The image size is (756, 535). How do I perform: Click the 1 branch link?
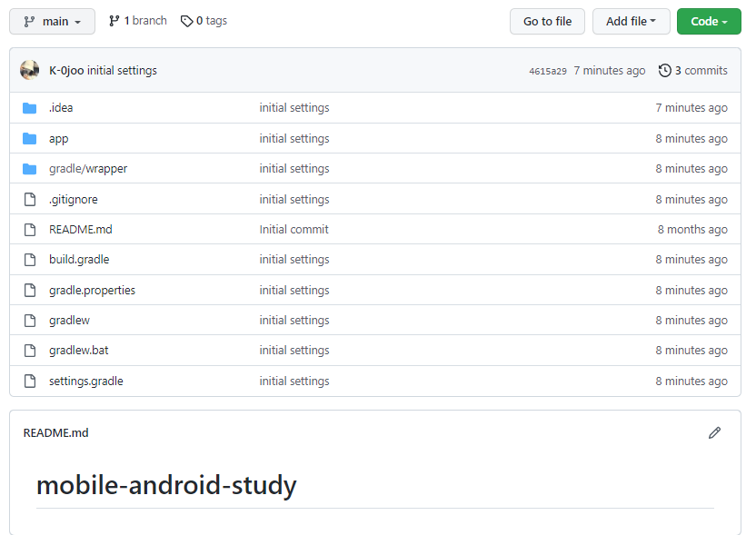(x=138, y=21)
